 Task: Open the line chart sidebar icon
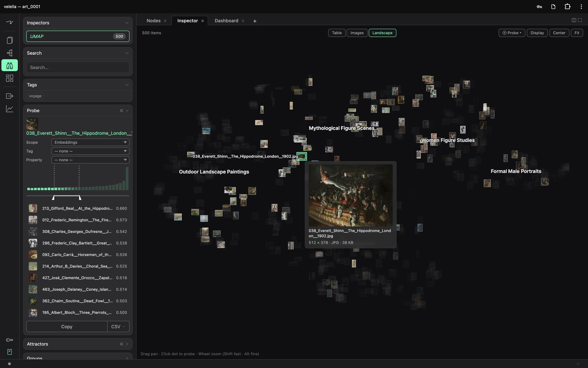(x=9, y=108)
